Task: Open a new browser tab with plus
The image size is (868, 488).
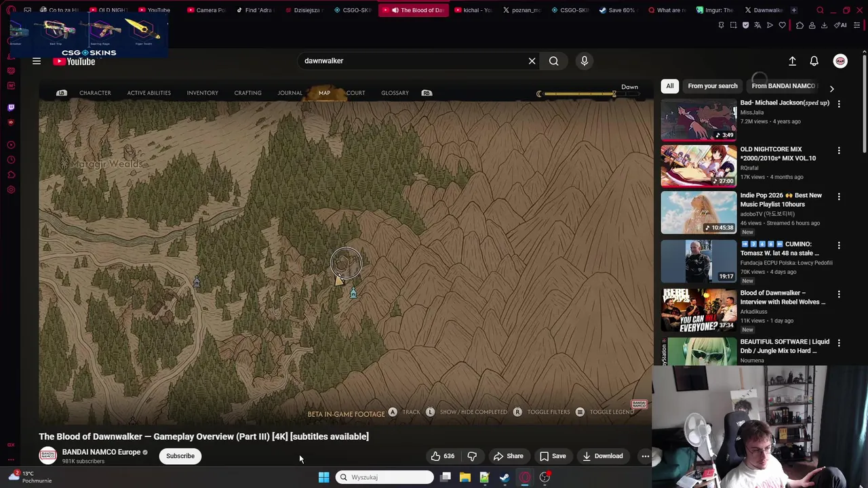Action: click(x=793, y=10)
